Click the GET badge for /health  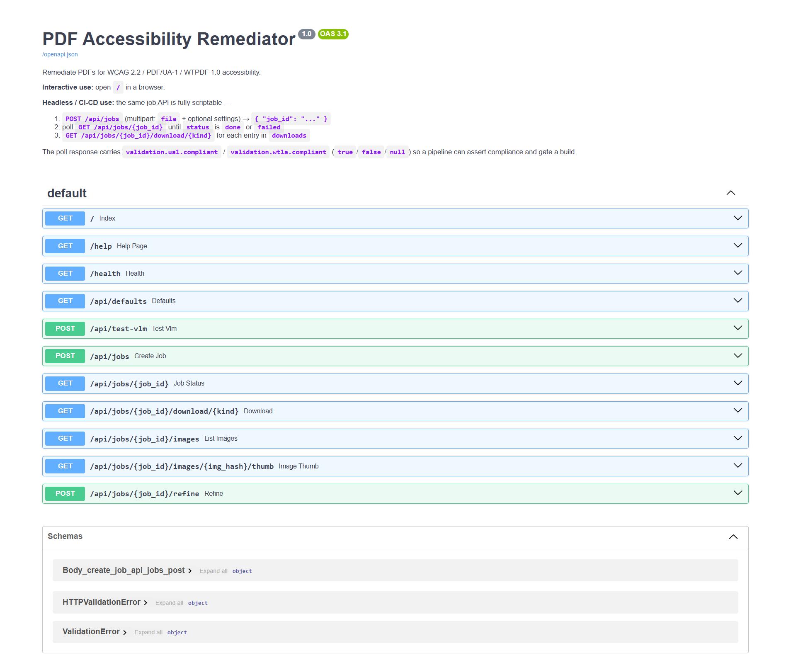[x=65, y=274]
